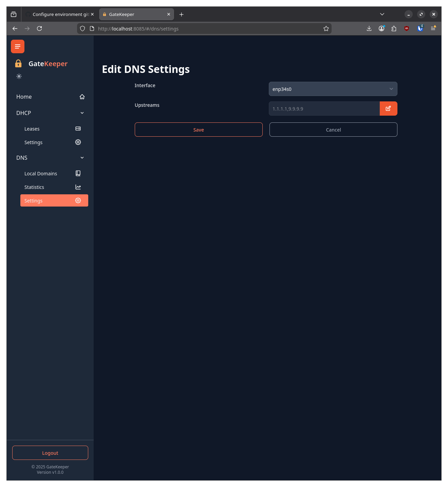Screen dimensions: 448x487
Task: Cancel editing DNS settings
Action: pyautogui.click(x=333, y=130)
